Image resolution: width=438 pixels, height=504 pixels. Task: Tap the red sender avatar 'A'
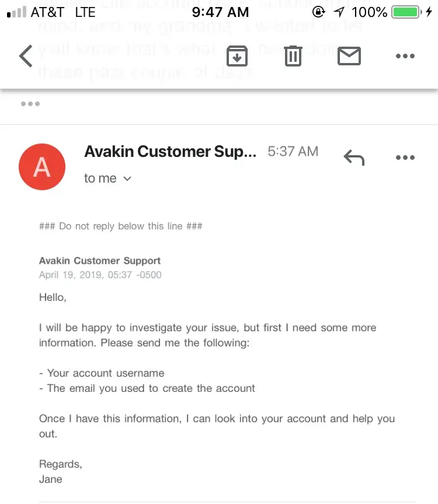pos(42,167)
